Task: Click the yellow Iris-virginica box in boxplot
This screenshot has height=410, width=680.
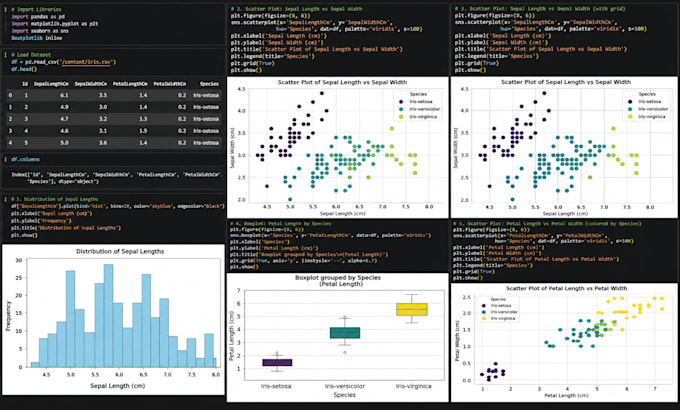Action: pyautogui.click(x=412, y=309)
